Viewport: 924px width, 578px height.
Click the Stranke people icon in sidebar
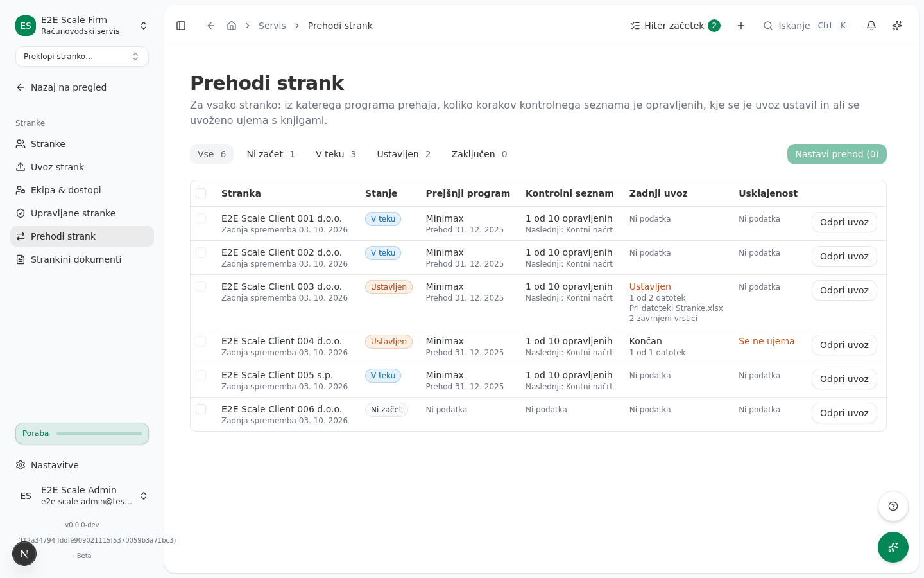(x=21, y=144)
